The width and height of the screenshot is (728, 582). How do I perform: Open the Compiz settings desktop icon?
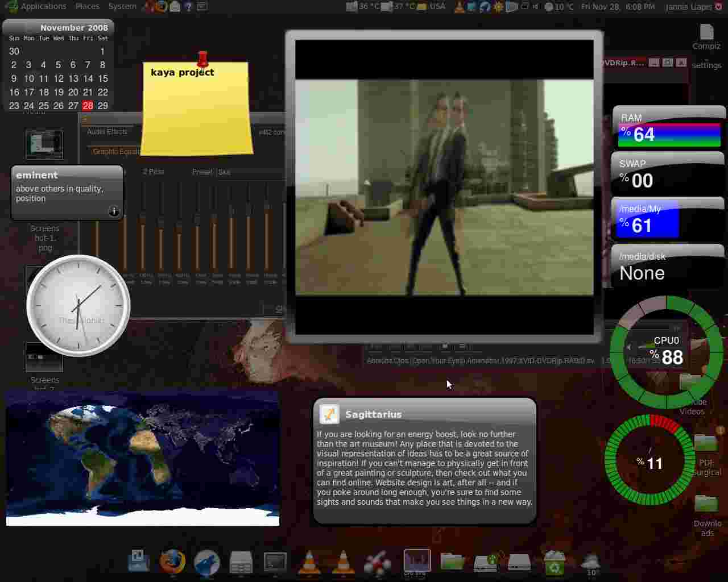[x=706, y=45]
